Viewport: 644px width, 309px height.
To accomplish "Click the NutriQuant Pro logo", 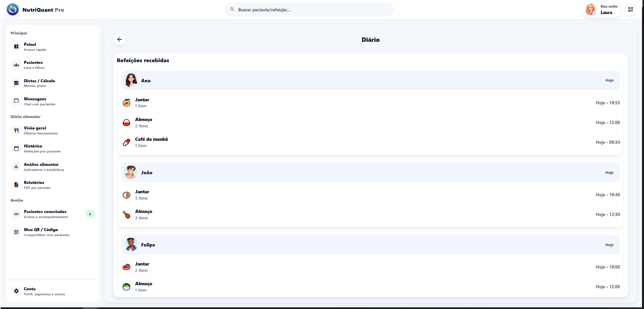I will coord(13,10).
